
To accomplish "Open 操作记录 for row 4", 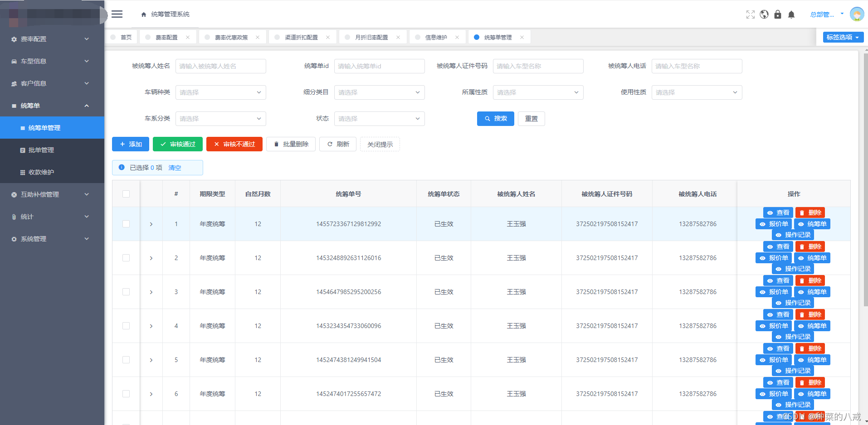I will 793,337.
